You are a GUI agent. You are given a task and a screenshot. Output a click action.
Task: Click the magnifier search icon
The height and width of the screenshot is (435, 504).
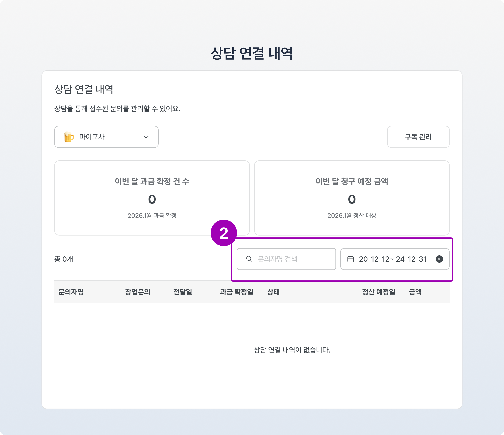coord(249,259)
